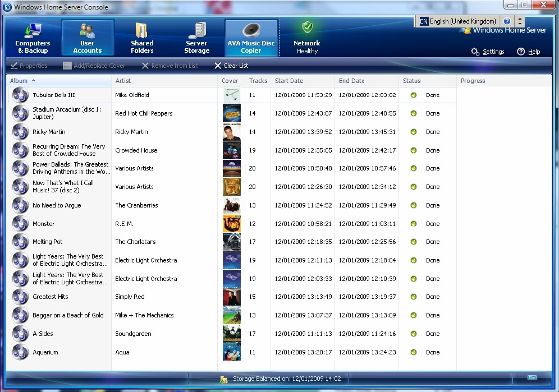This screenshot has height=392, width=559.
Task: Click the Red Hot Chili Peppers cover art
Action: point(232,113)
